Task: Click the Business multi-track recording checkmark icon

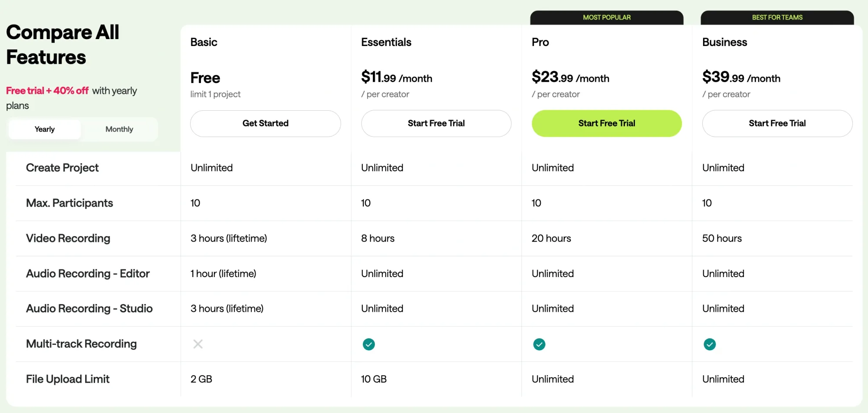Action: click(x=710, y=344)
